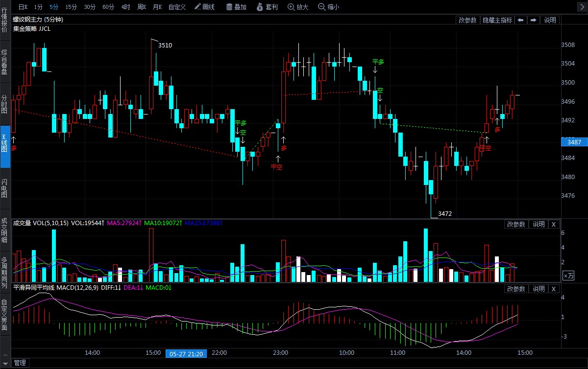Click the 3487 current price label
588x369 pixels.
574,142
